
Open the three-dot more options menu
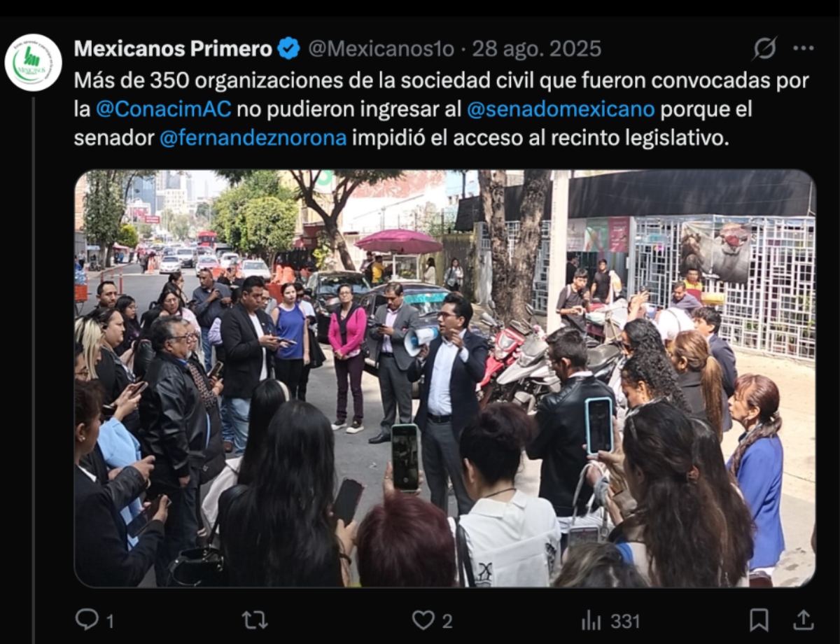coord(803,48)
